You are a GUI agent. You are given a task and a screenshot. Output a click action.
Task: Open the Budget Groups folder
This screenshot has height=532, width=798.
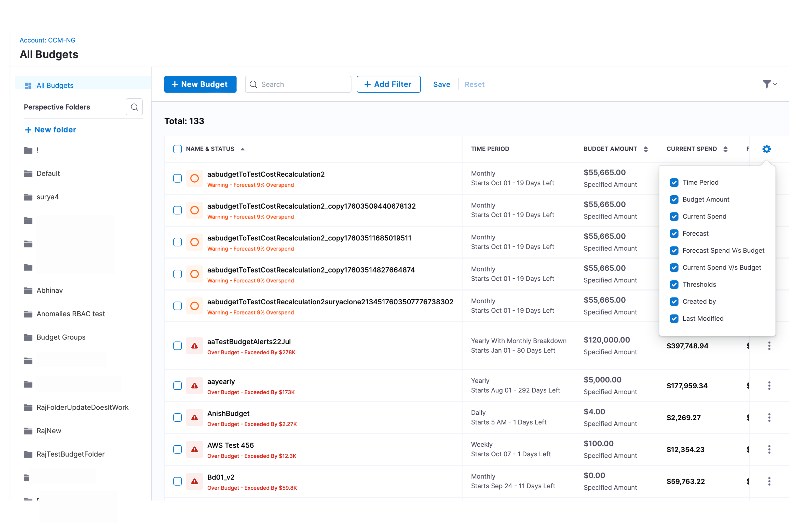click(61, 337)
